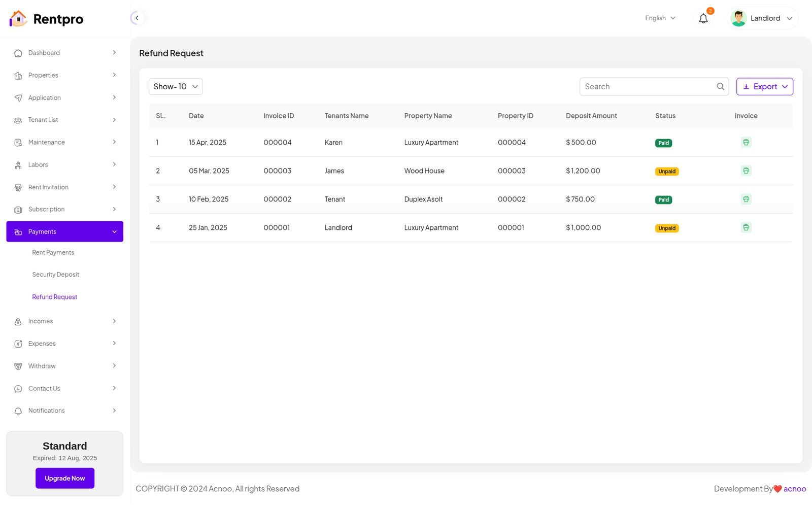Open invoice icon for Duplex Asolt row

coord(746,199)
